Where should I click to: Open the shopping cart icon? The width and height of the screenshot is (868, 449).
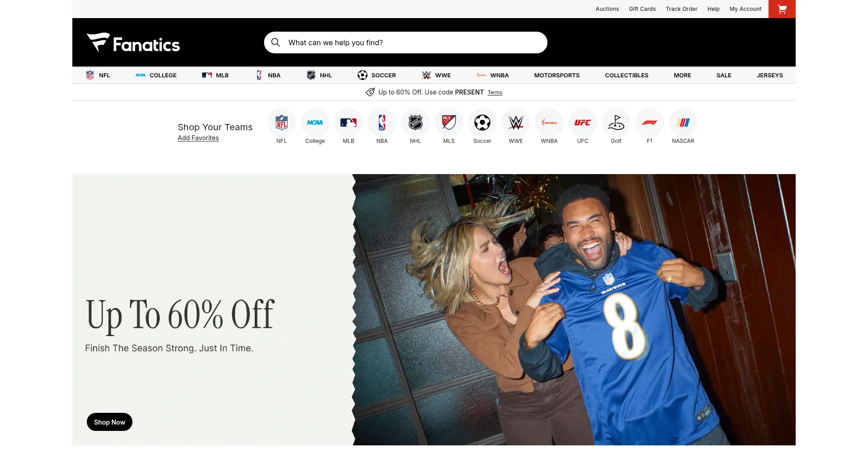pyautogui.click(x=782, y=9)
